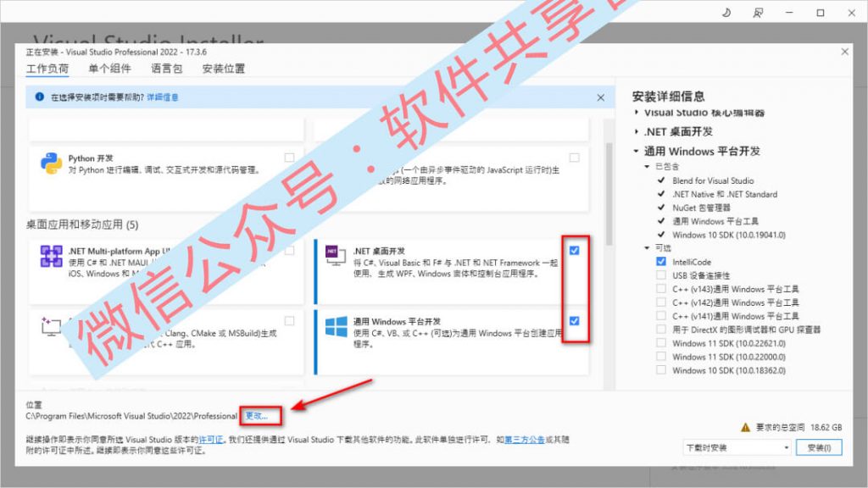Click the Universal Windows Platform logo icon

point(336,326)
